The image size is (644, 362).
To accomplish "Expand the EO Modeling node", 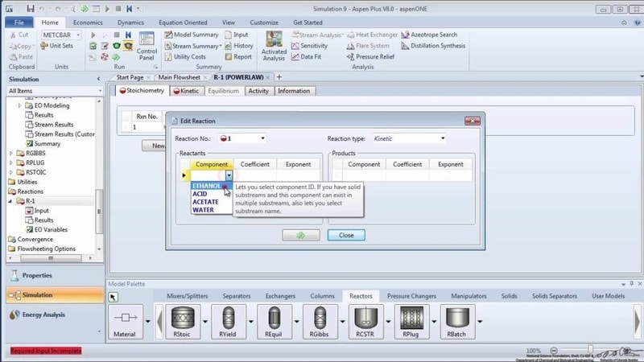I will [19, 105].
